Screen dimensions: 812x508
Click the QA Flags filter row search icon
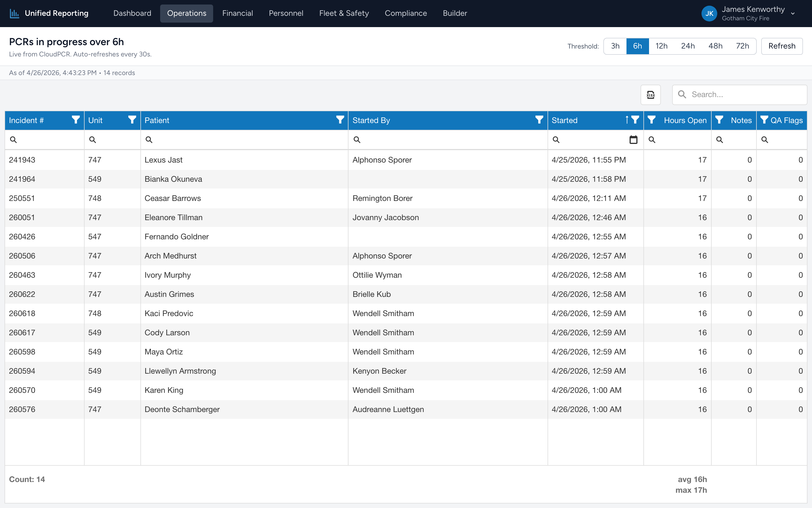click(x=765, y=139)
